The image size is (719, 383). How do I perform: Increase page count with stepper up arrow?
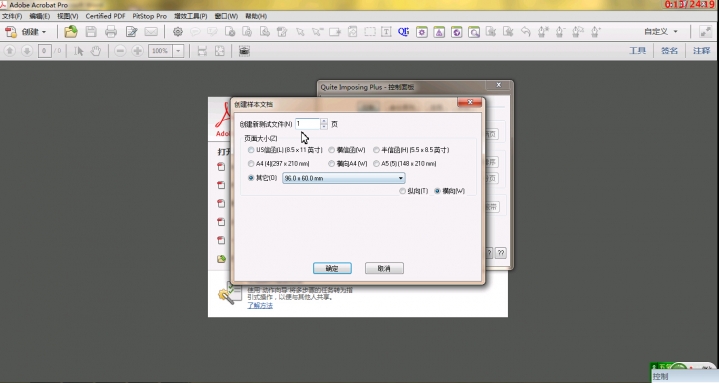click(x=324, y=121)
